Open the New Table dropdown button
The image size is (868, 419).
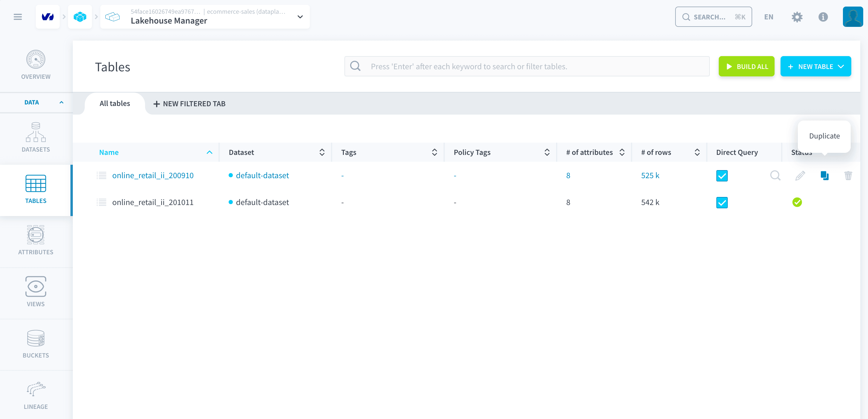(815, 66)
